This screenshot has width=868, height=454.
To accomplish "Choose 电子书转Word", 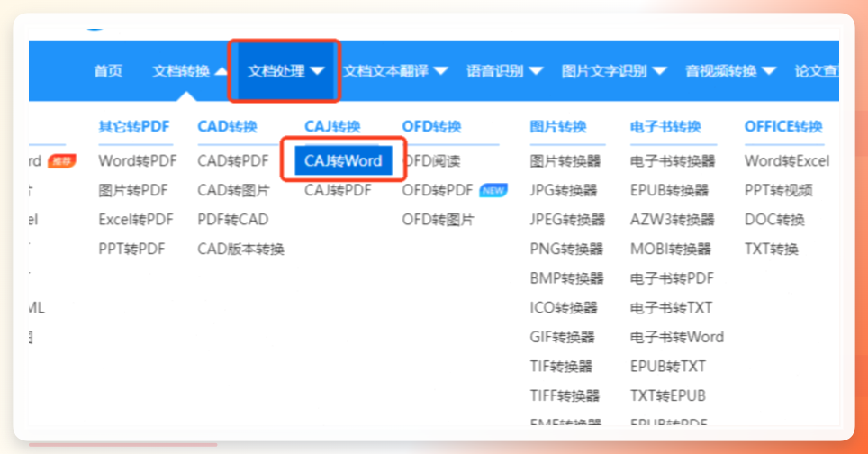I will click(677, 337).
